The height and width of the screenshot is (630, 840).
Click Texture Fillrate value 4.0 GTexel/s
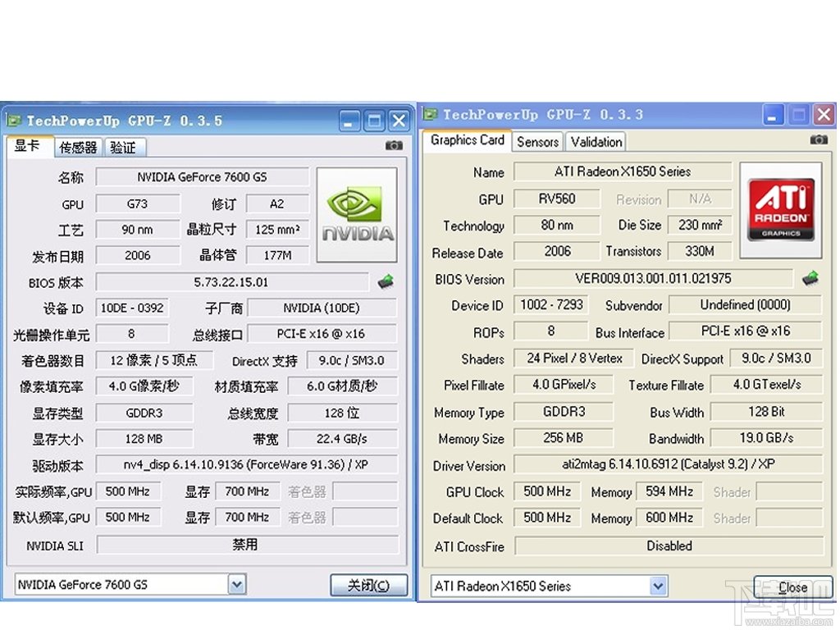(x=767, y=385)
